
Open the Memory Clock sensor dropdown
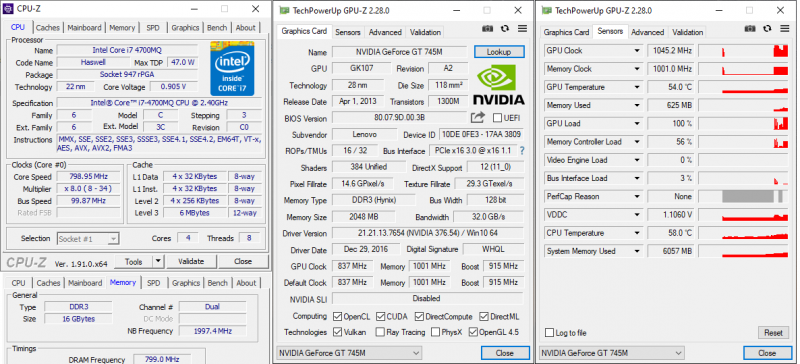point(637,69)
